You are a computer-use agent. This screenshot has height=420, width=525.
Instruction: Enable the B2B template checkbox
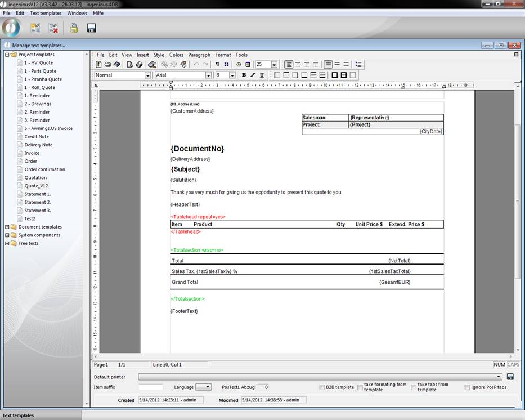pos(322,387)
